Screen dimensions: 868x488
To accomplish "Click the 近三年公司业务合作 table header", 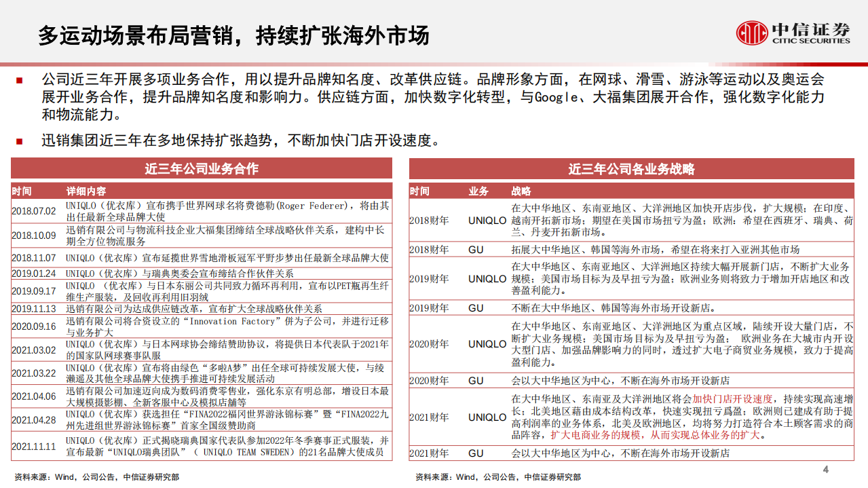I will pyautogui.click(x=202, y=168).
